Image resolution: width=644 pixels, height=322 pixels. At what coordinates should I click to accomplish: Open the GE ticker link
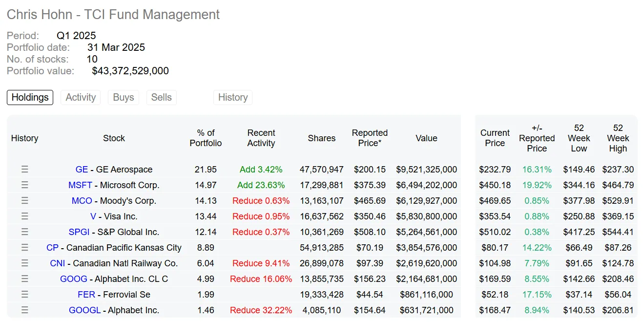(82, 170)
